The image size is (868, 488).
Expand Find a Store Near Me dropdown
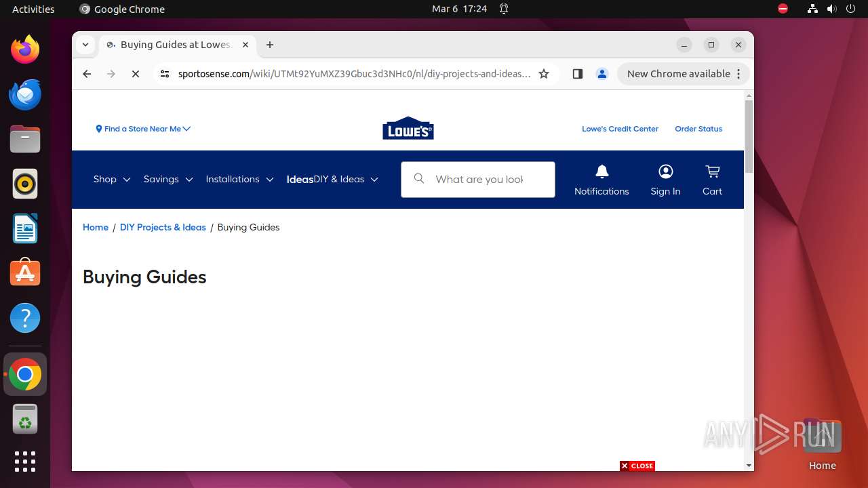pyautogui.click(x=143, y=129)
